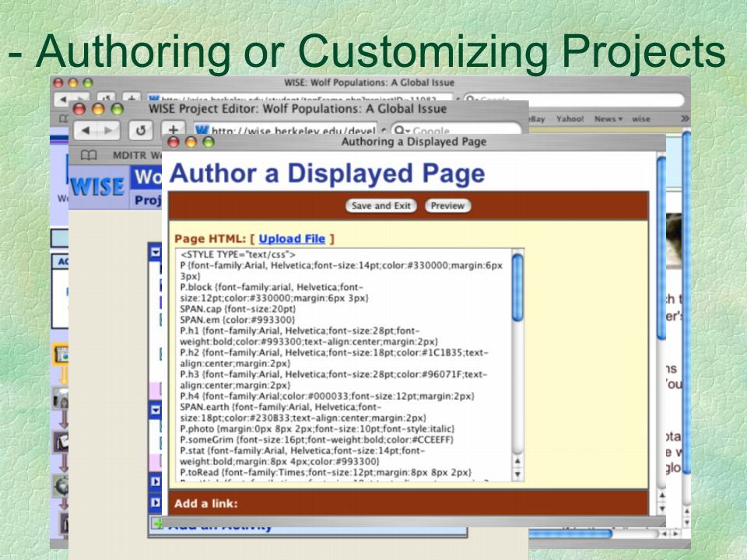Click the WISE logo in Project Editor
Viewport: 747px width, 560px height.
[x=98, y=186]
